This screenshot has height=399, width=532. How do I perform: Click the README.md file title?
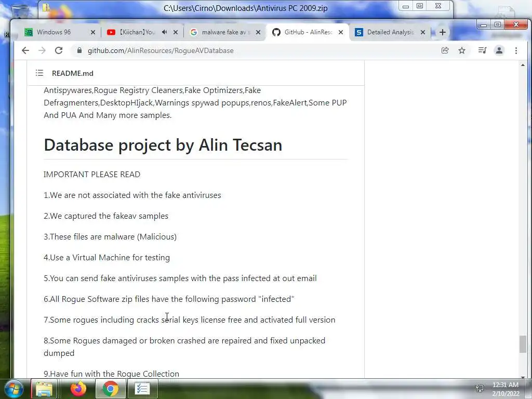(x=73, y=73)
